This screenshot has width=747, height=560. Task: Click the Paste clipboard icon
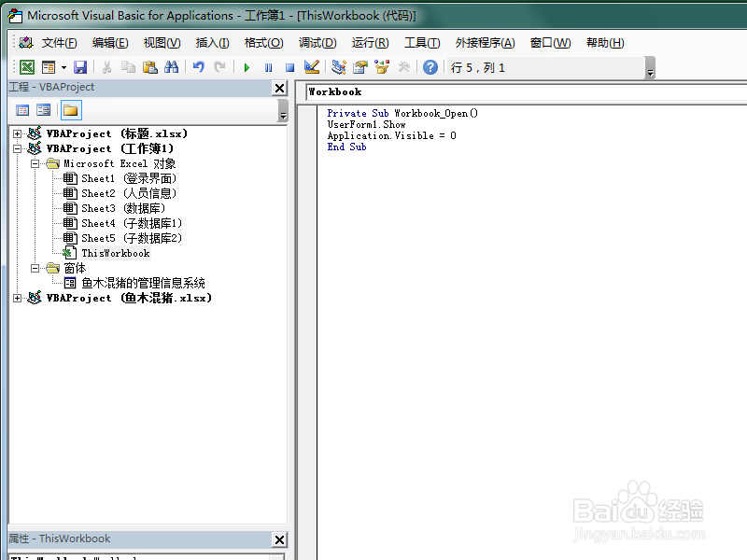150,67
